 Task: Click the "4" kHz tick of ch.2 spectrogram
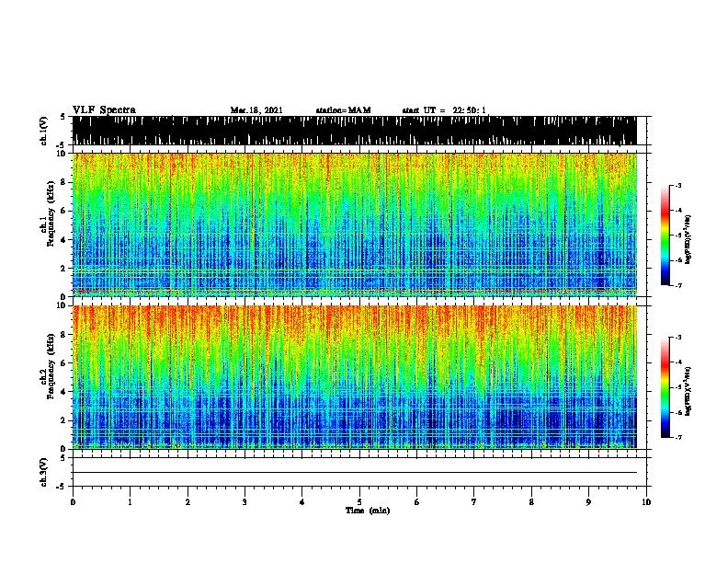coord(65,392)
